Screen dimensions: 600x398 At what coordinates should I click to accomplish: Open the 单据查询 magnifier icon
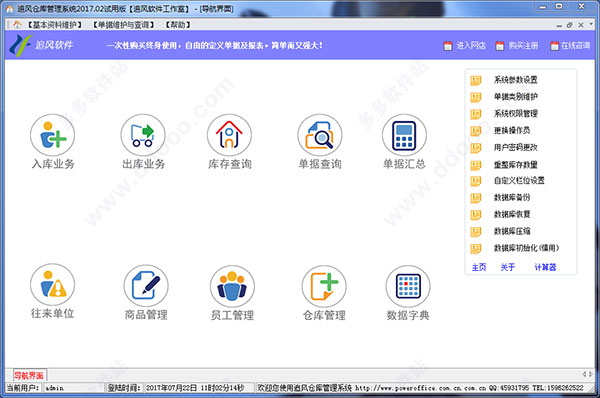[320, 135]
